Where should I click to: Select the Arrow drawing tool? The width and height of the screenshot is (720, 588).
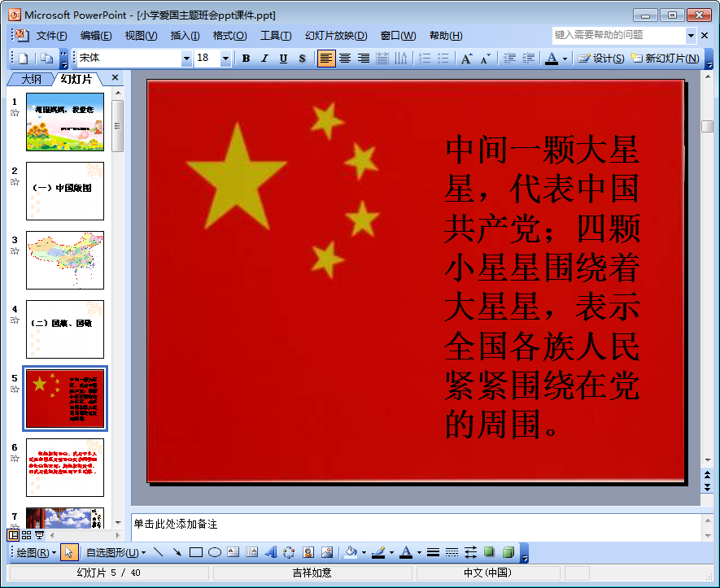tap(177, 552)
